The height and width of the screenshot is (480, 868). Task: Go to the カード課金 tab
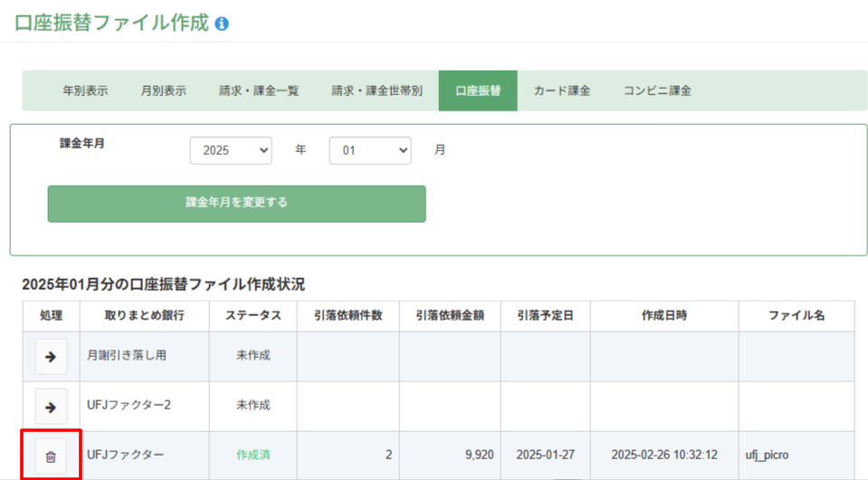[562, 91]
